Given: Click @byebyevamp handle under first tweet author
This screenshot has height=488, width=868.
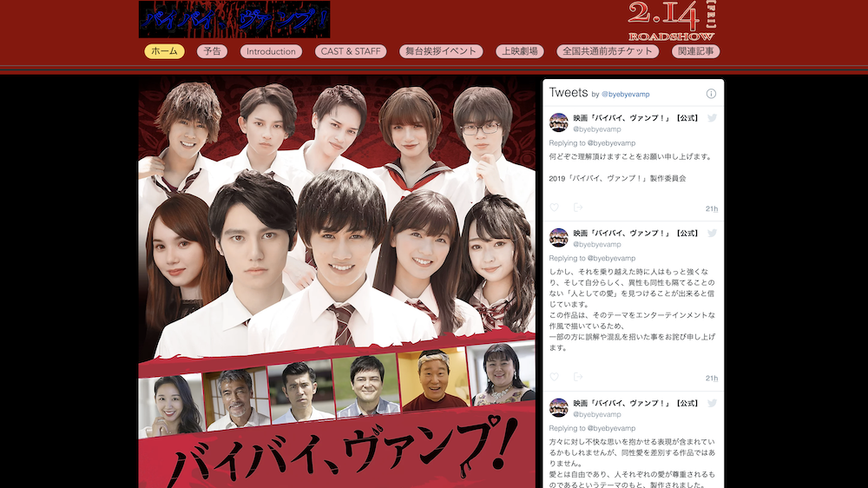Looking at the screenshot, I should [597, 129].
